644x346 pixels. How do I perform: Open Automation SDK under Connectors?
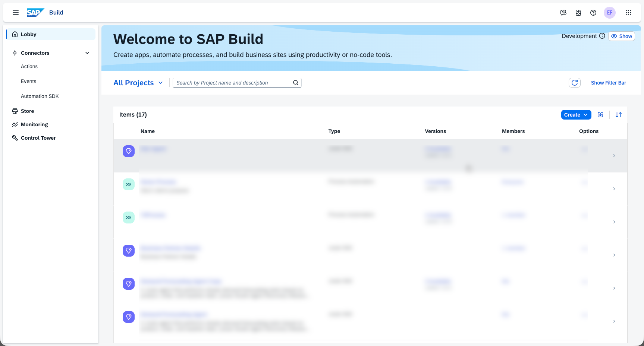40,96
